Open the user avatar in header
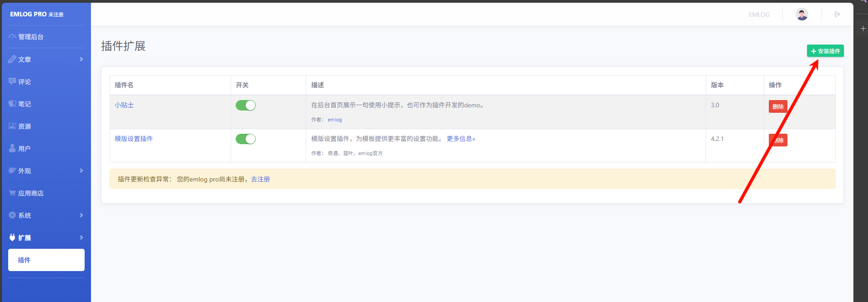Screen dimensions: 868x302 click(x=802, y=15)
